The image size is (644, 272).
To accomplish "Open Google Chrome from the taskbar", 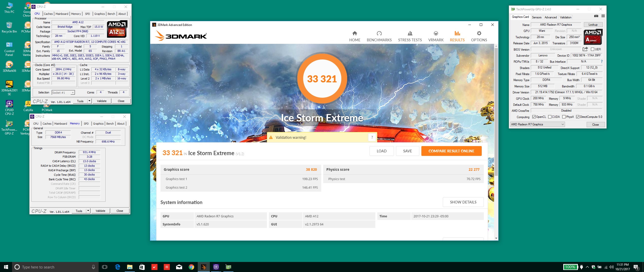I will [191, 267].
